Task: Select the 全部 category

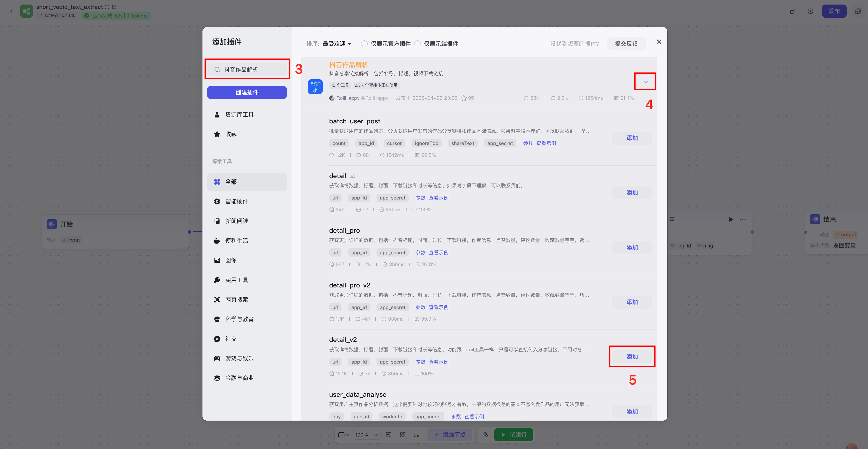Action: pyautogui.click(x=247, y=182)
